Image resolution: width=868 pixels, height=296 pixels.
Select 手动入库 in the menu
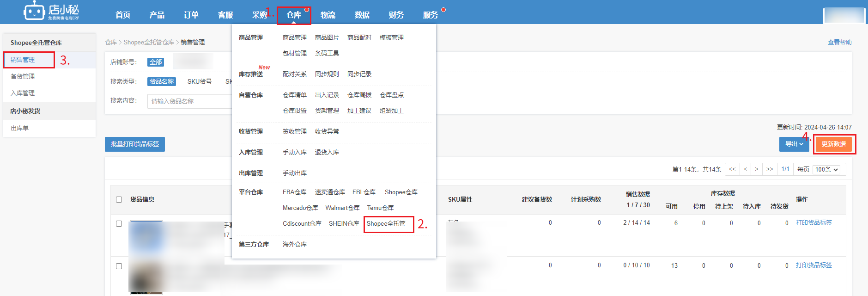pyautogui.click(x=295, y=152)
